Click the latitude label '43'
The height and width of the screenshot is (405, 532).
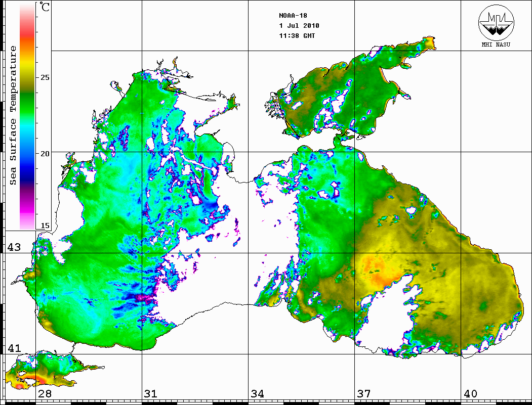[x=14, y=247]
